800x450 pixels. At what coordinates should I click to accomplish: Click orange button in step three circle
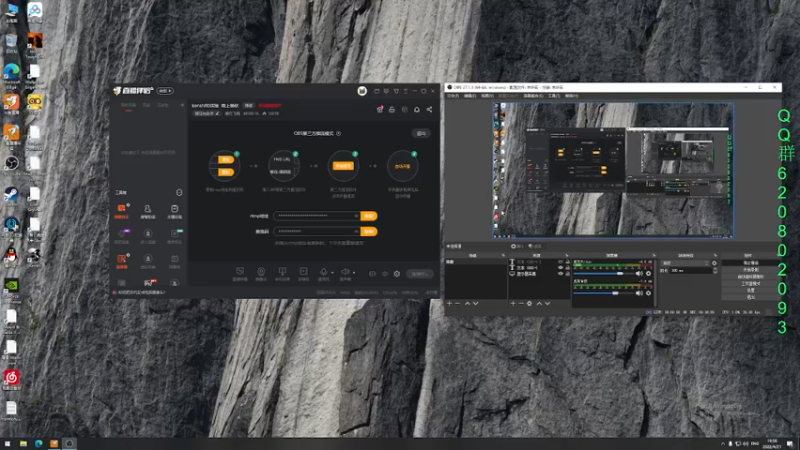click(x=343, y=166)
